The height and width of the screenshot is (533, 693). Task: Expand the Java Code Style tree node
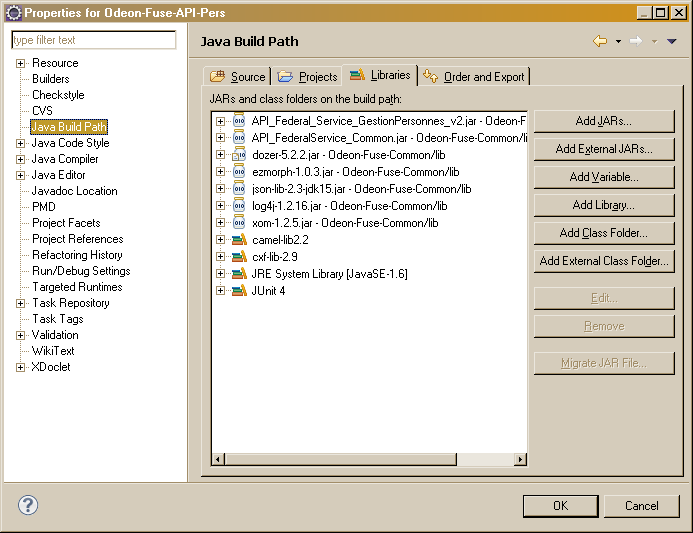coord(21,143)
